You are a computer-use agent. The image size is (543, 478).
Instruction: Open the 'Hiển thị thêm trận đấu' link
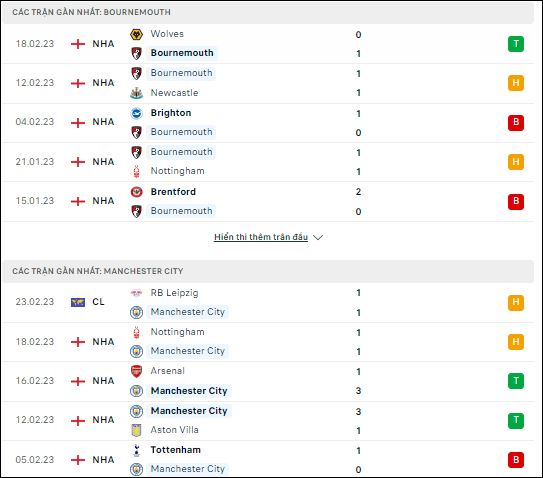pos(261,237)
